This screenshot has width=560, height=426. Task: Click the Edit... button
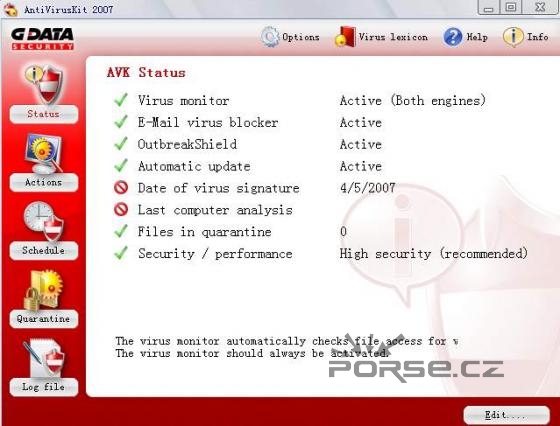click(506, 415)
